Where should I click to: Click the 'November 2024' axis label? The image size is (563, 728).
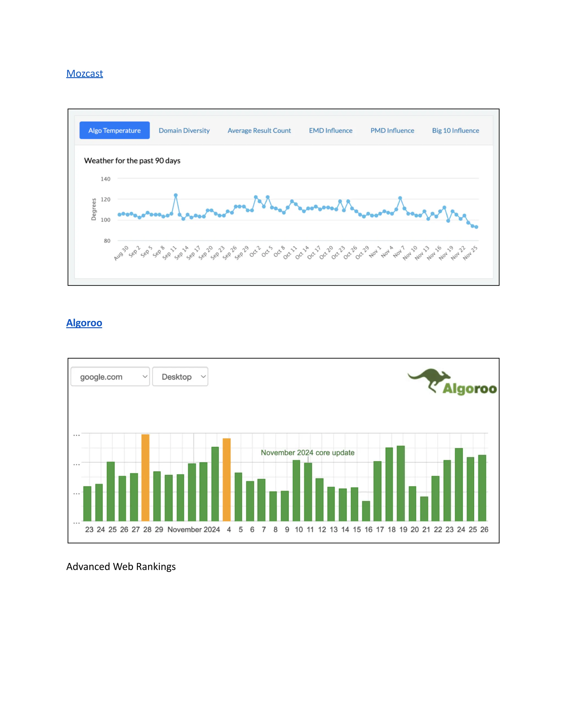click(x=194, y=529)
